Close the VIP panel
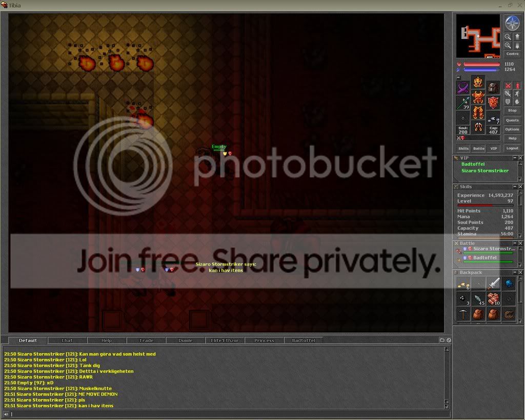 [520, 158]
